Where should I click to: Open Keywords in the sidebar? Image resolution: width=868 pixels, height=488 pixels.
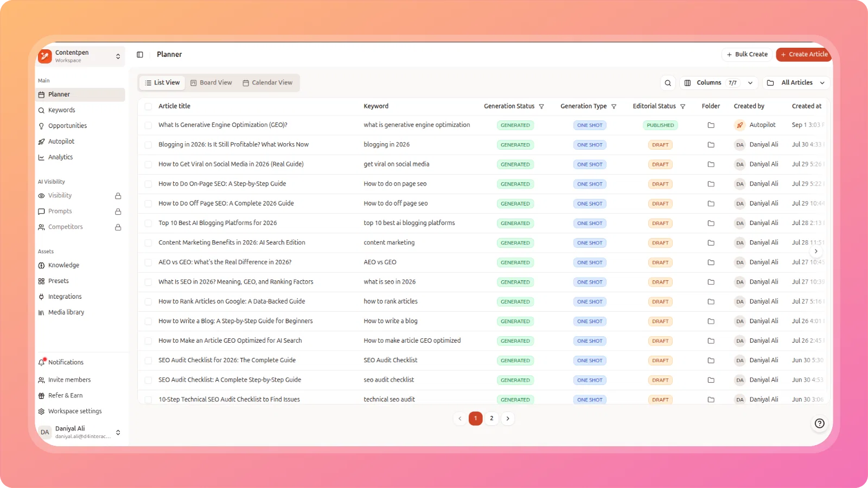[x=80, y=110]
